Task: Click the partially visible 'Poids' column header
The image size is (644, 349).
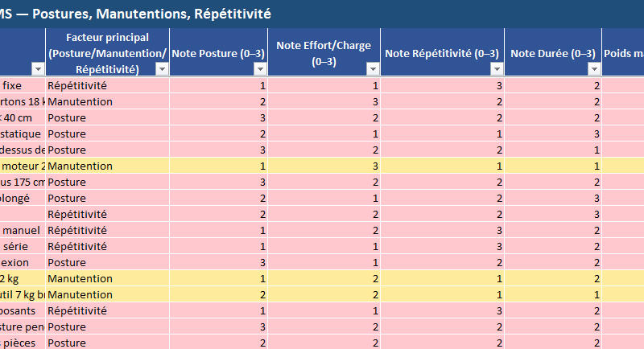Action: [x=624, y=53]
